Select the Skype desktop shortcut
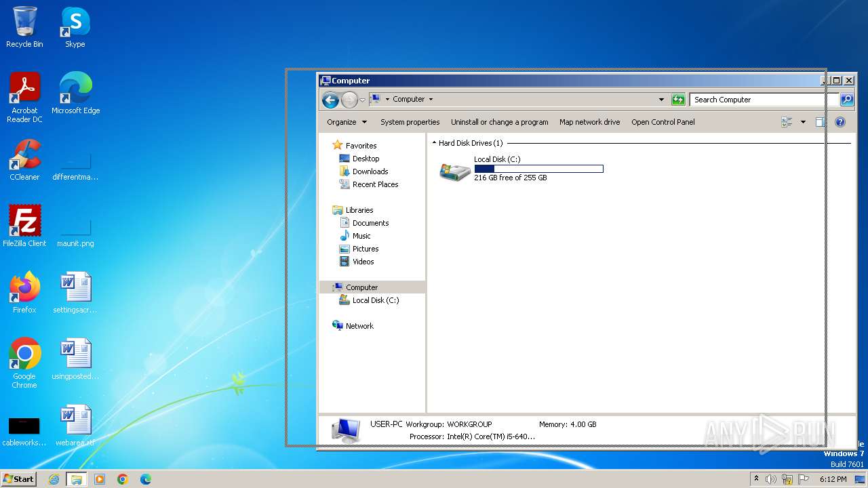Viewport: 868px width, 488px height. pyautogui.click(x=75, y=27)
